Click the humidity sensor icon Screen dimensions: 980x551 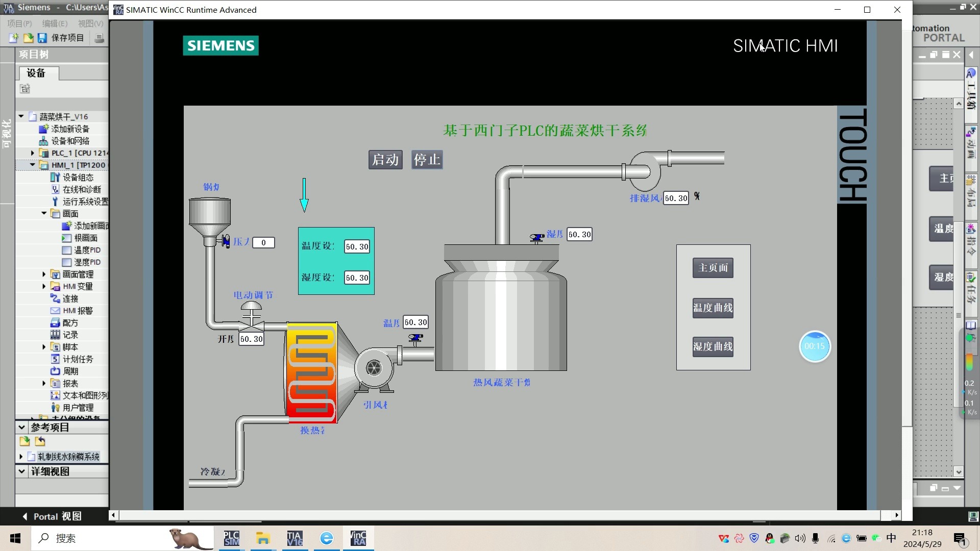pos(537,238)
